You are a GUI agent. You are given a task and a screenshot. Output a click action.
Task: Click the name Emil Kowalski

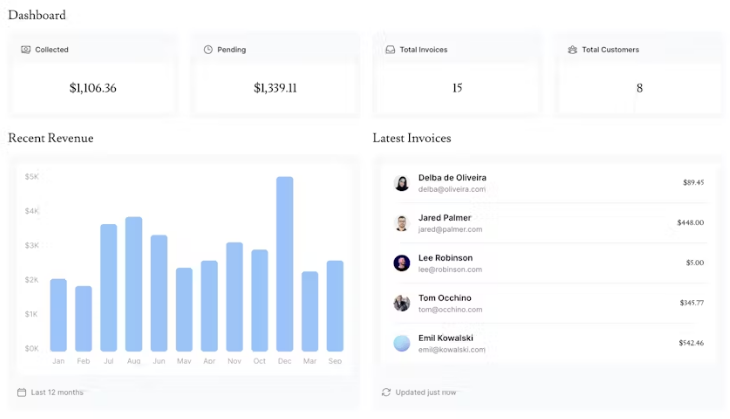pyautogui.click(x=445, y=338)
